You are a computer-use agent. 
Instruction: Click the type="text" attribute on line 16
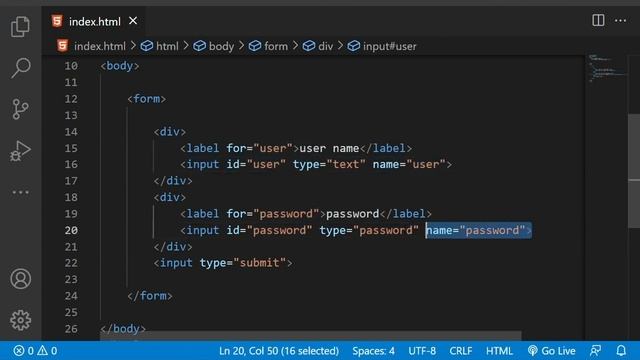pyautogui.click(x=329, y=164)
